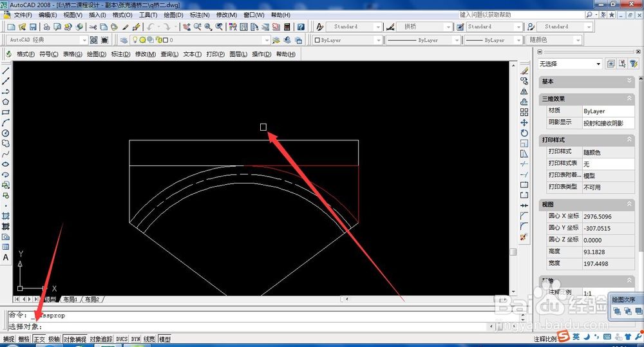Open the Layer Properties Manager icon

click(124, 40)
